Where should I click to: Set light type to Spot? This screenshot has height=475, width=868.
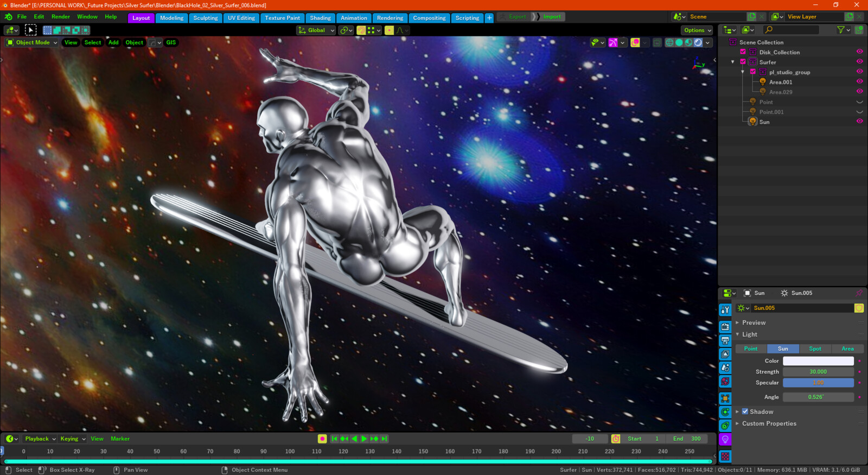click(815, 349)
